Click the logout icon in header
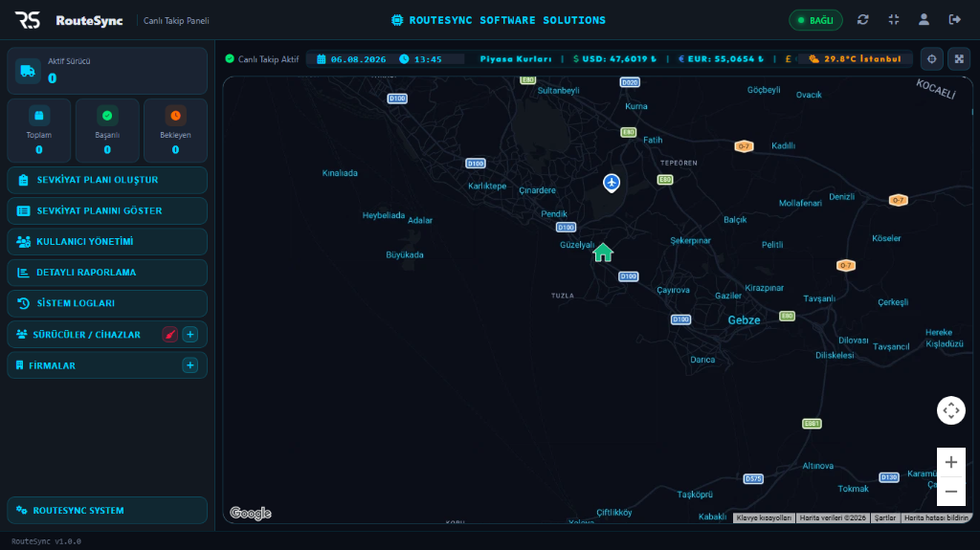The height and width of the screenshot is (550, 980). (954, 20)
